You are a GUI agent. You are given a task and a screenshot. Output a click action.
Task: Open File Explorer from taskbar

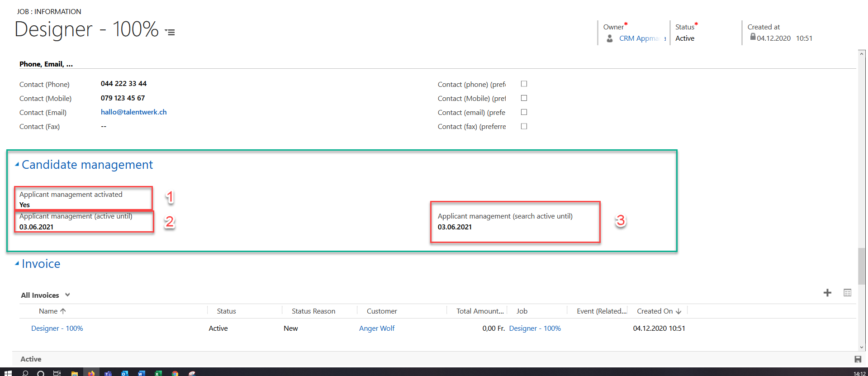[x=75, y=373]
